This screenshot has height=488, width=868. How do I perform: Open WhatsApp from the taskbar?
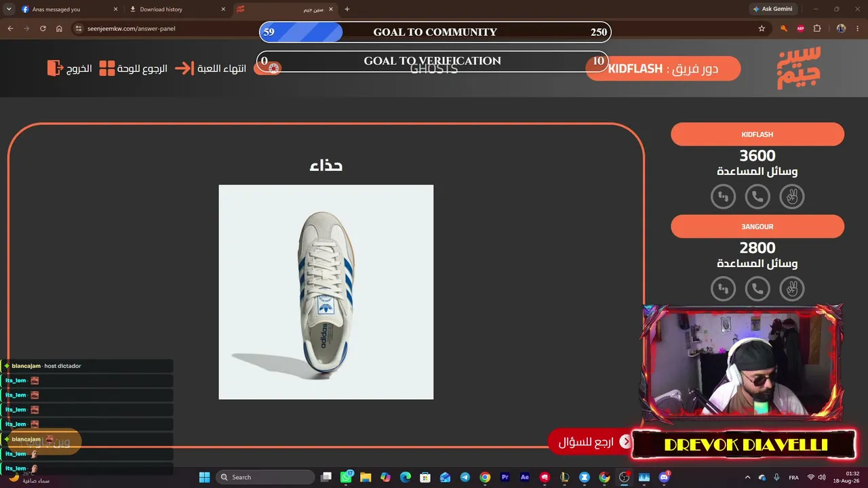347,477
